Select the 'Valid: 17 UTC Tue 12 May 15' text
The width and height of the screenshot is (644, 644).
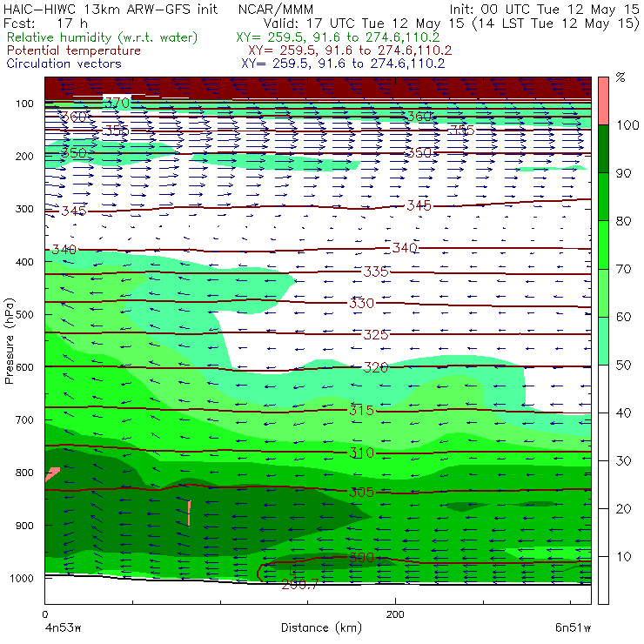[x=366, y=23]
